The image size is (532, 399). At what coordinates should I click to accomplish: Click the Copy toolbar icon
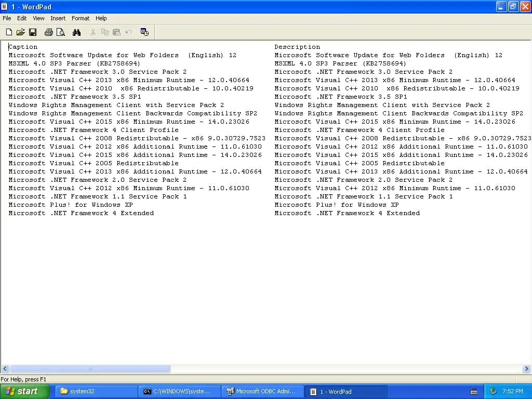pyautogui.click(x=105, y=32)
